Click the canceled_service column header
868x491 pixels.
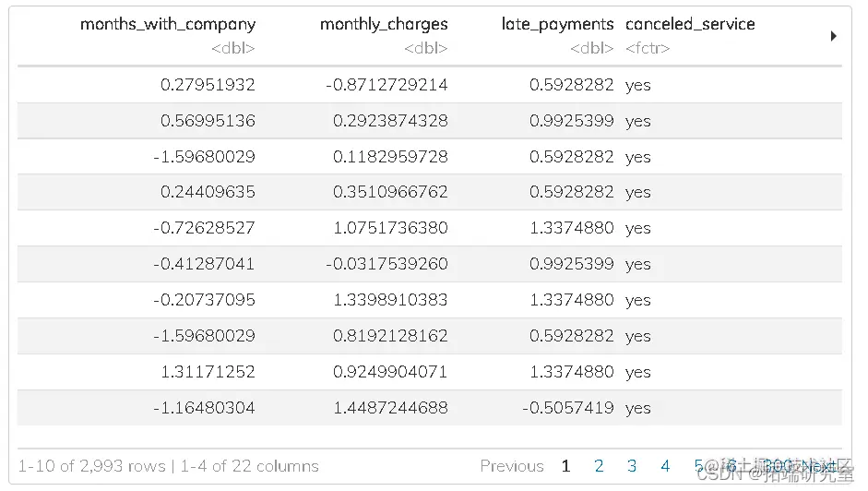pos(690,24)
